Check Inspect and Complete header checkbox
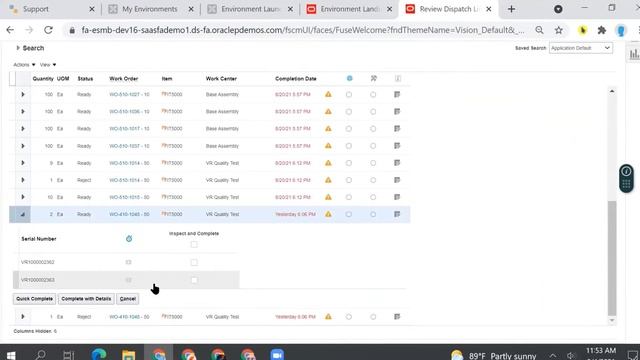640x360 pixels. pos(194,244)
